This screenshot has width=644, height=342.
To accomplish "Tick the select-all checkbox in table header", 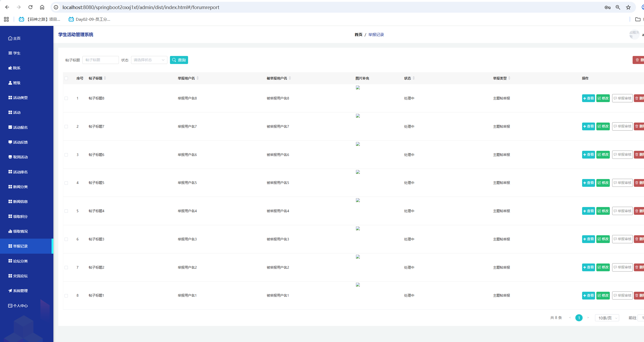I will (x=66, y=78).
